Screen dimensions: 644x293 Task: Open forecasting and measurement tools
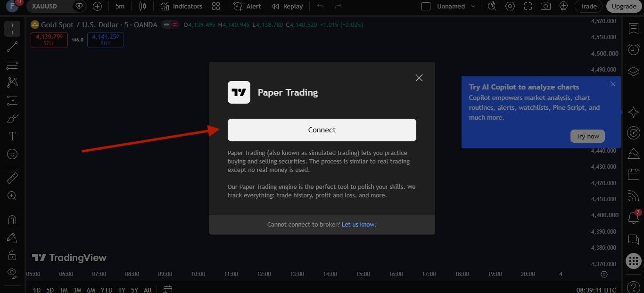12,100
